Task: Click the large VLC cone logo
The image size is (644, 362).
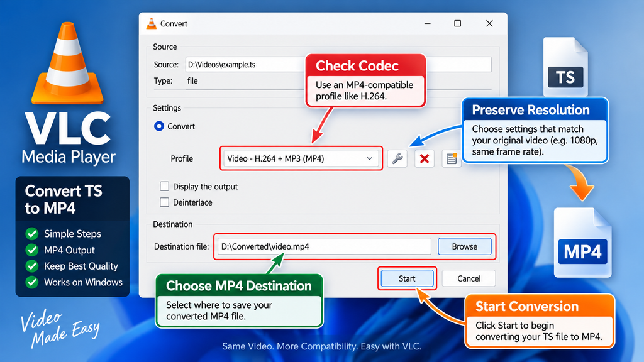Action: tap(67, 63)
